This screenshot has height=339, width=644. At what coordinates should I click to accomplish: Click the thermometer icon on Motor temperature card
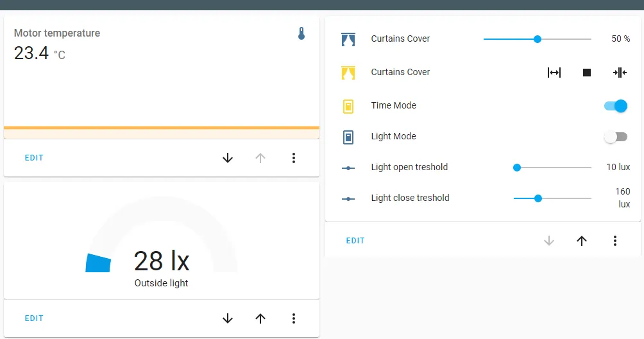tap(301, 33)
